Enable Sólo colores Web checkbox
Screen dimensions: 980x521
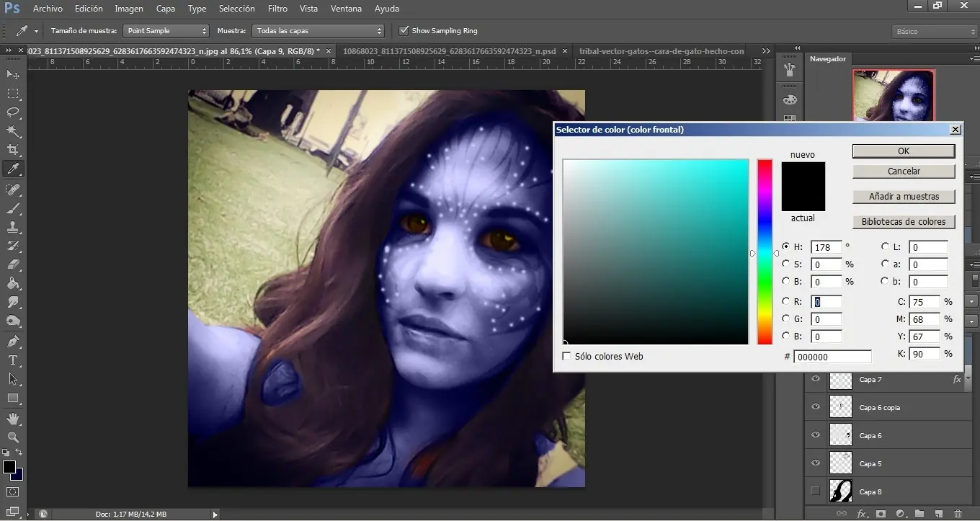tap(566, 356)
